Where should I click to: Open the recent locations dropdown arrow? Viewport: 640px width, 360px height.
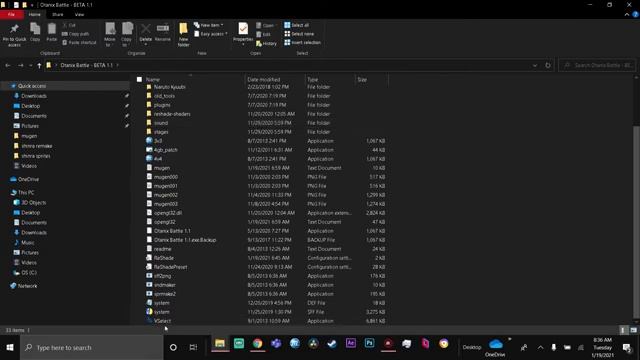[x=30, y=65]
